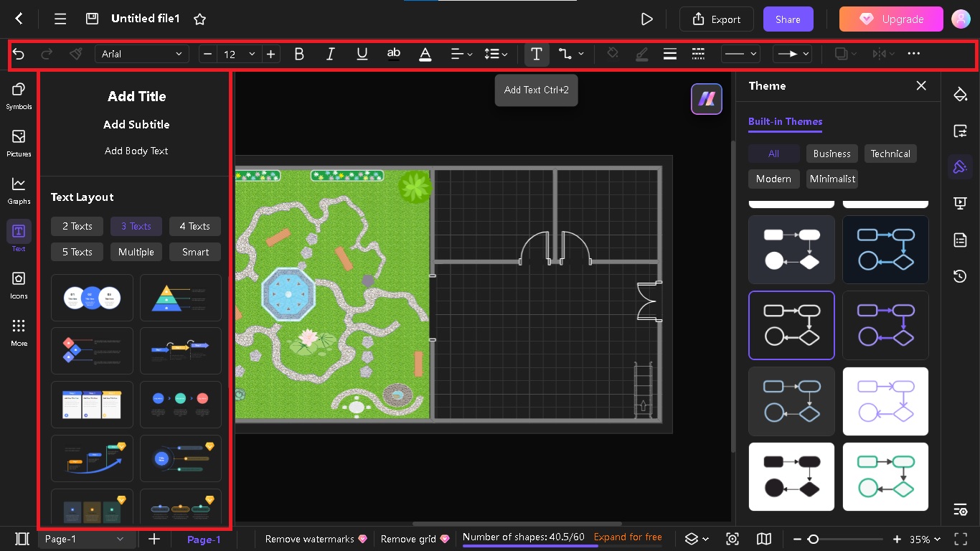Open the more options ellipsis
This screenshot has height=551, width=980.
(x=913, y=54)
